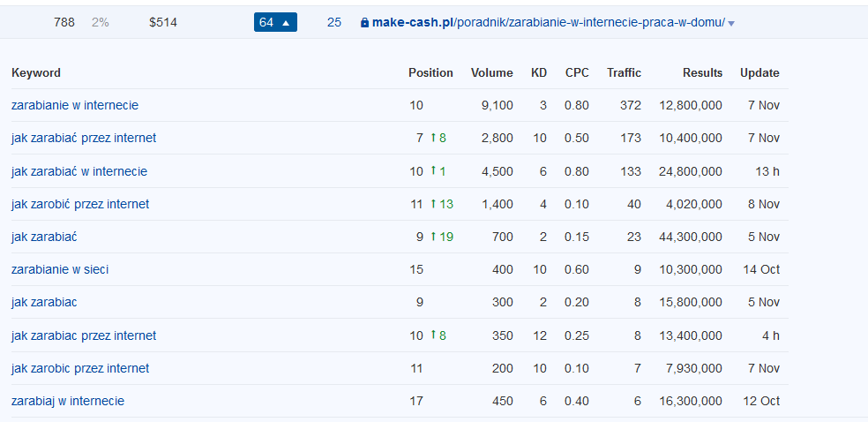Viewport: 868px width, 422px height.
Task: Click the Results column header
Action: click(x=702, y=73)
